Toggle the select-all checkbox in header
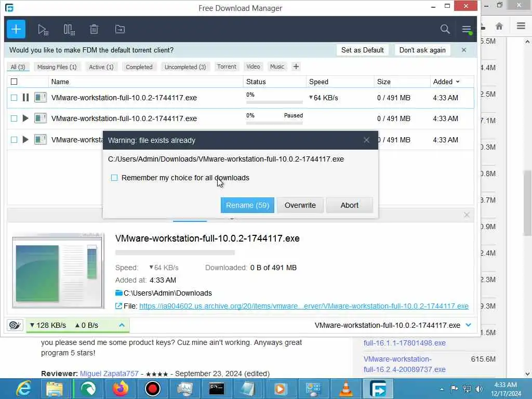 pyautogui.click(x=14, y=82)
